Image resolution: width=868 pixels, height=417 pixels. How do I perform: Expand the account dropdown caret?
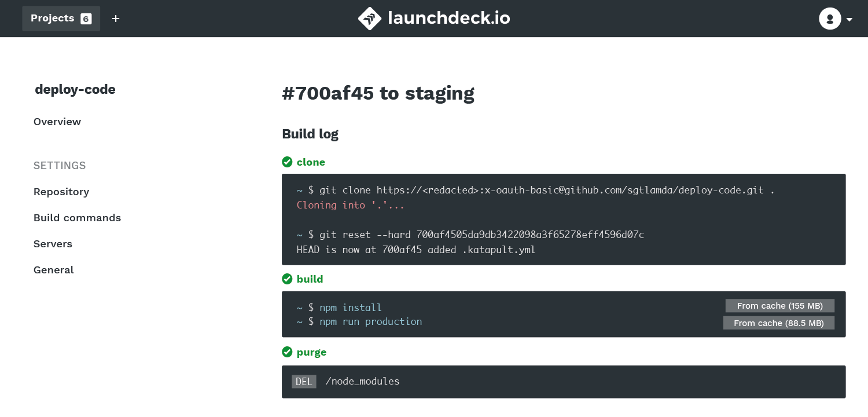click(x=849, y=19)
